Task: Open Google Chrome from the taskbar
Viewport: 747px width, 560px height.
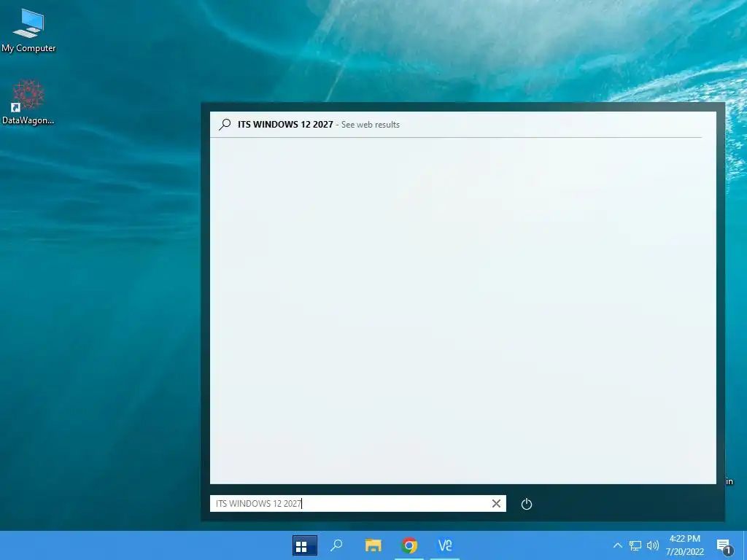Action: coord(409,545)
